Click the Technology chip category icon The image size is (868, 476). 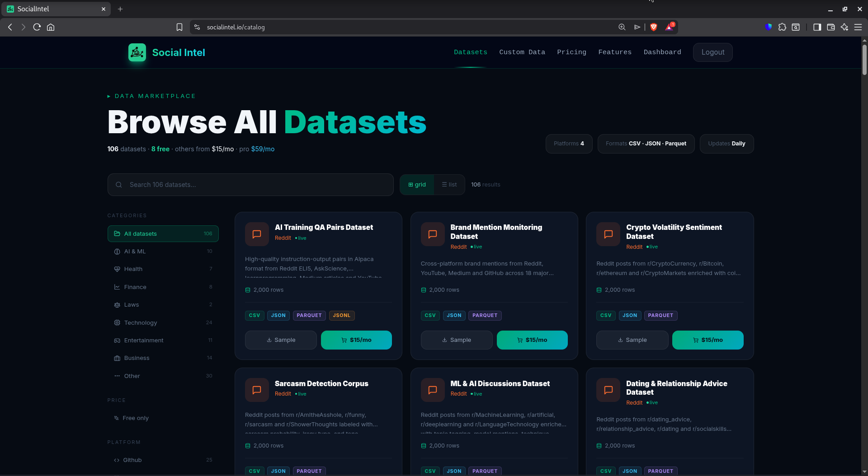point(117,322)
